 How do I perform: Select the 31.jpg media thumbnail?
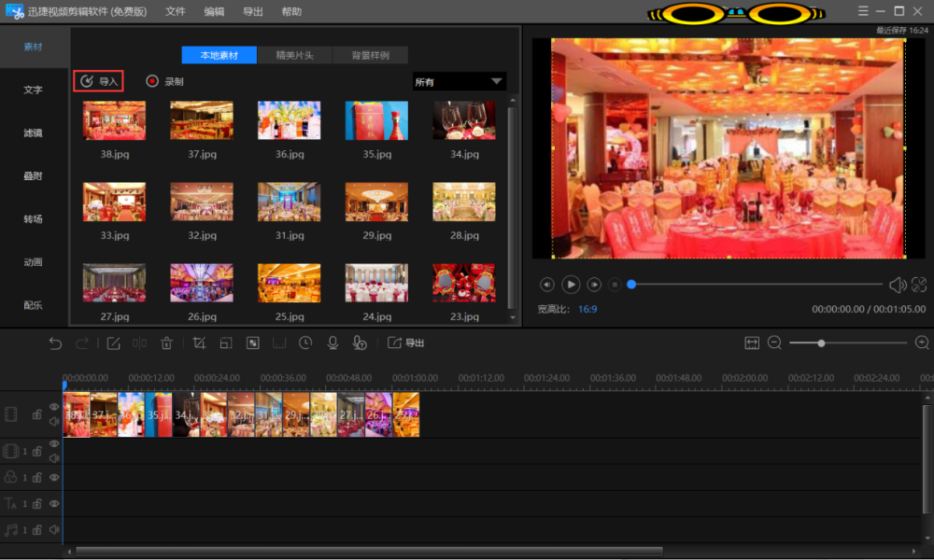click(x=289, y=202)
